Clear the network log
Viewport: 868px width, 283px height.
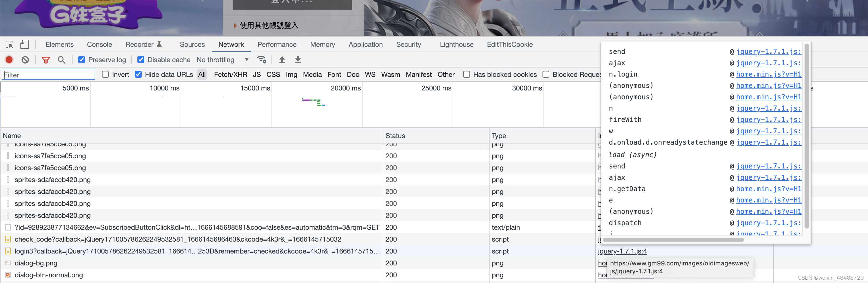click(x=25, y=59)
